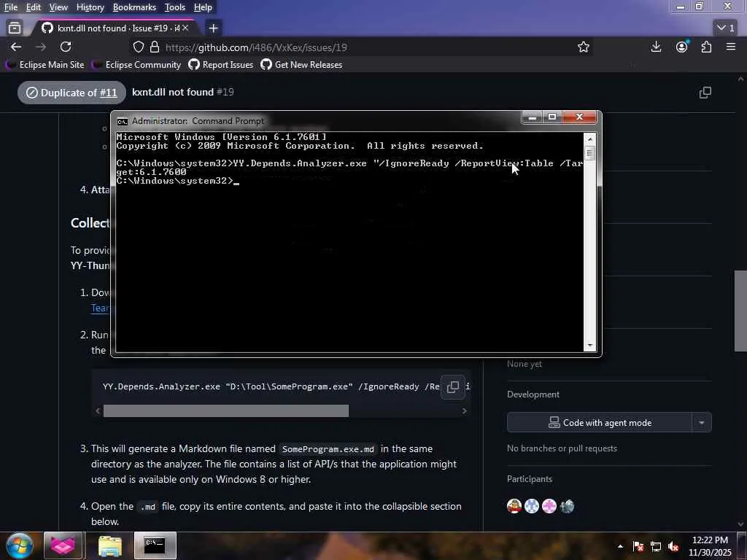Click the code block horizontal scrollbar thumb
Image resolution: width=747 pixels, height=560 pixels.
pos(226,411)
